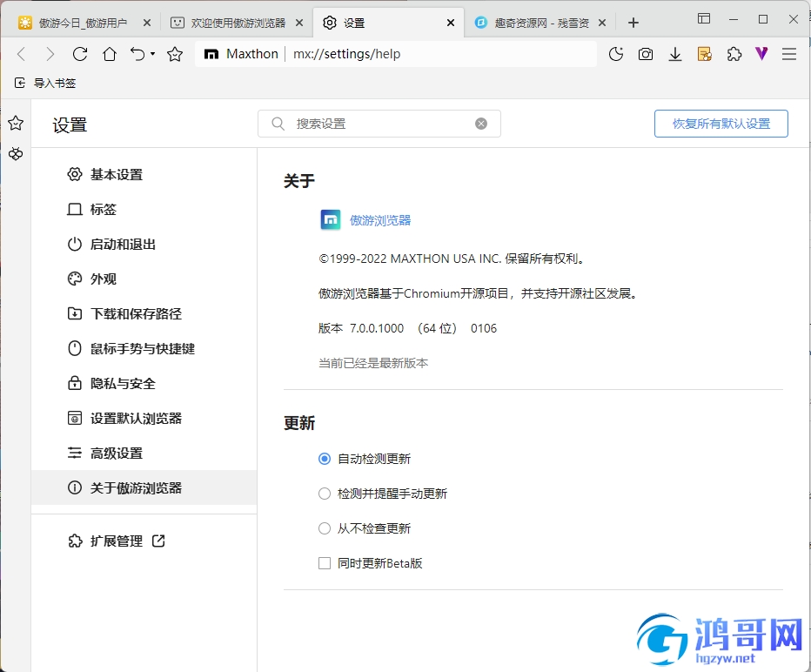
Task: Open downloads with the download arrow icon
Action: [675, 54]
